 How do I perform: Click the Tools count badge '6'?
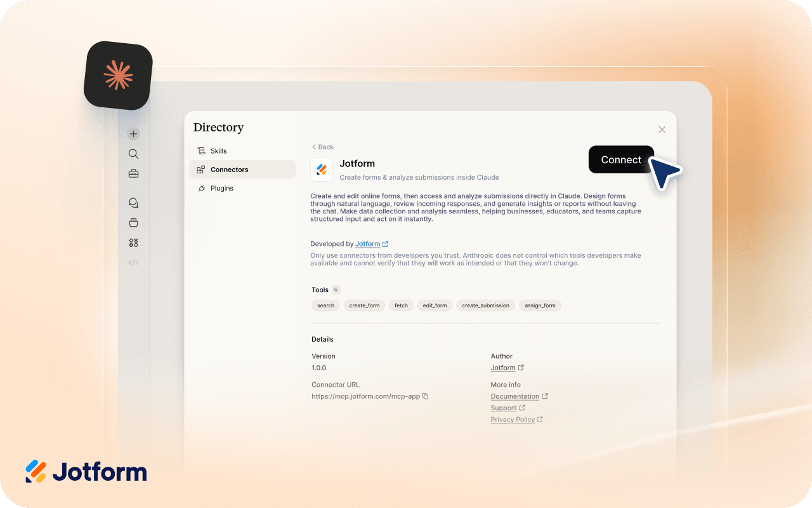click(336, 290)
